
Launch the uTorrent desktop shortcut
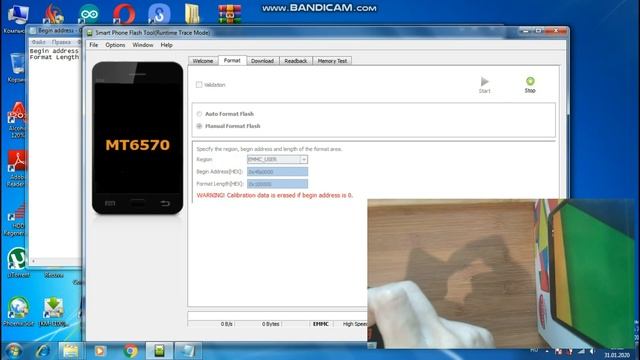pyautogui.click(x=17, y=262)
